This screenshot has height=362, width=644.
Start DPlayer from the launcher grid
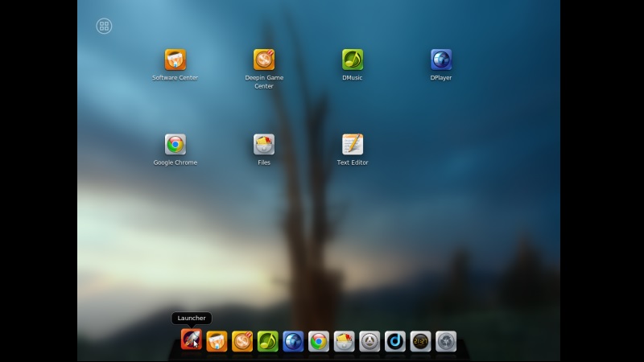click(441, 60)
